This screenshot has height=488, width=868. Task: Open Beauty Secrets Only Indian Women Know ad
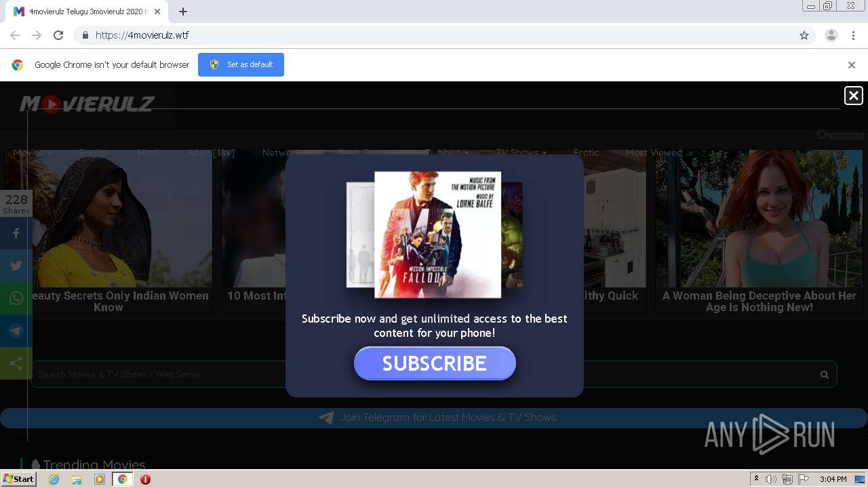point(108,231)
